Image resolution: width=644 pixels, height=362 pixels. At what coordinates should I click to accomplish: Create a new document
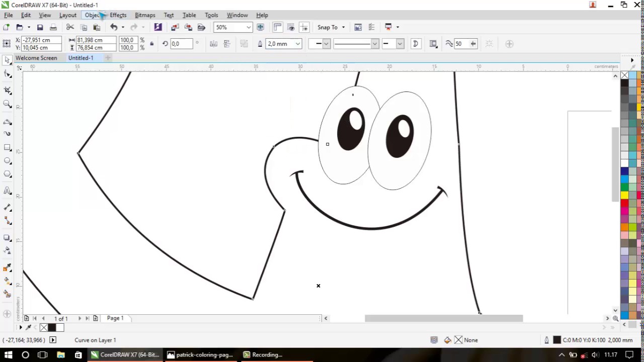6,27
